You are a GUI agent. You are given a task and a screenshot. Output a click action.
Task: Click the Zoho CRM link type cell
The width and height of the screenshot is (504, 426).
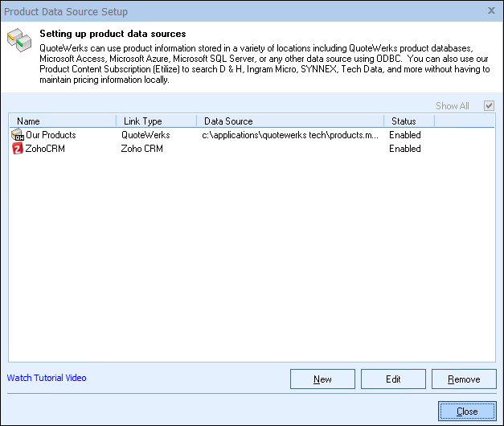(x=143, y=149)
